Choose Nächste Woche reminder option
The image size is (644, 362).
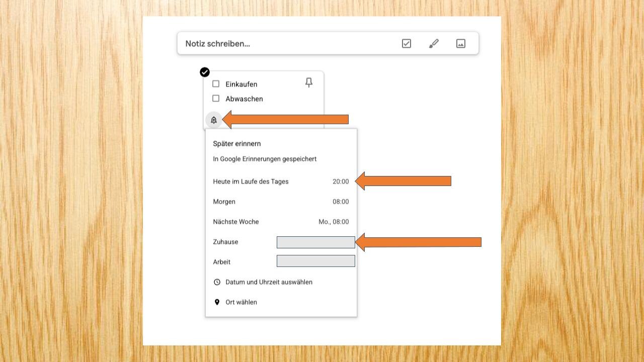(x=281, y=222)
